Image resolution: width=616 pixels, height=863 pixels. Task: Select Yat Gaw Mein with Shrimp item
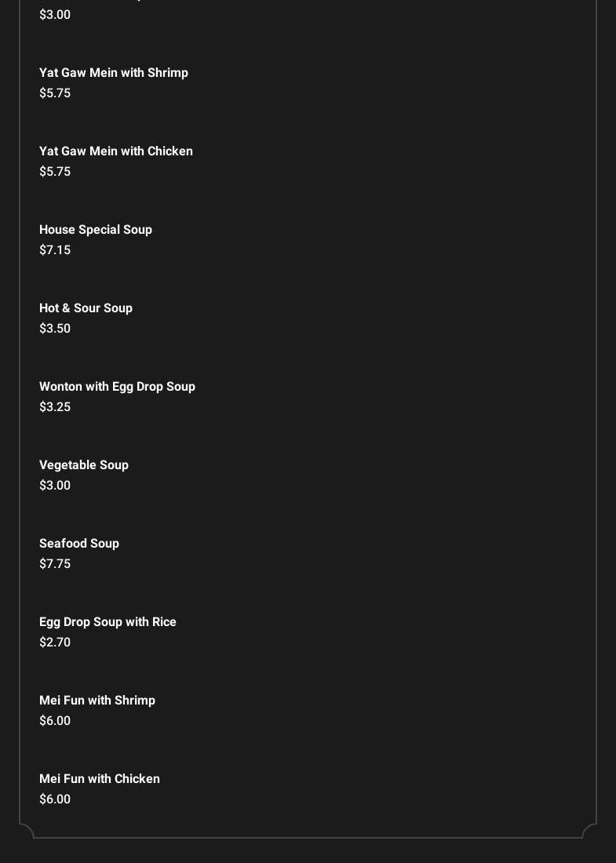pyautogui.click(x=114, y=73)
